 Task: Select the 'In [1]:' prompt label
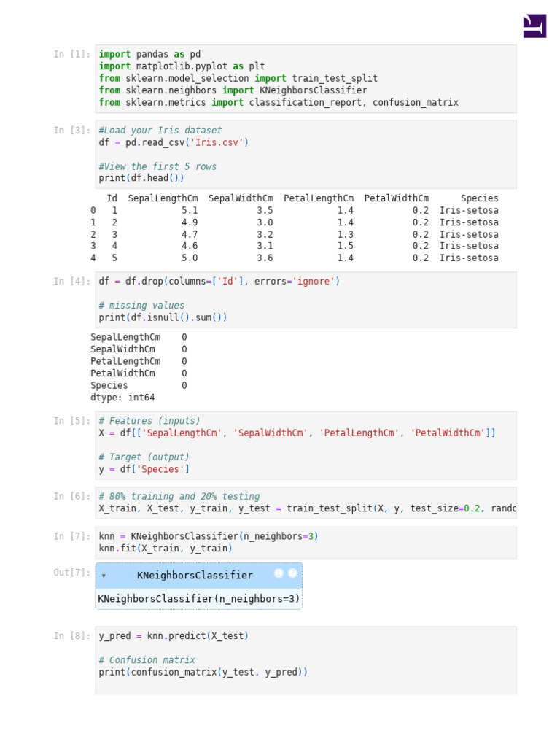(x=72, y=54)
